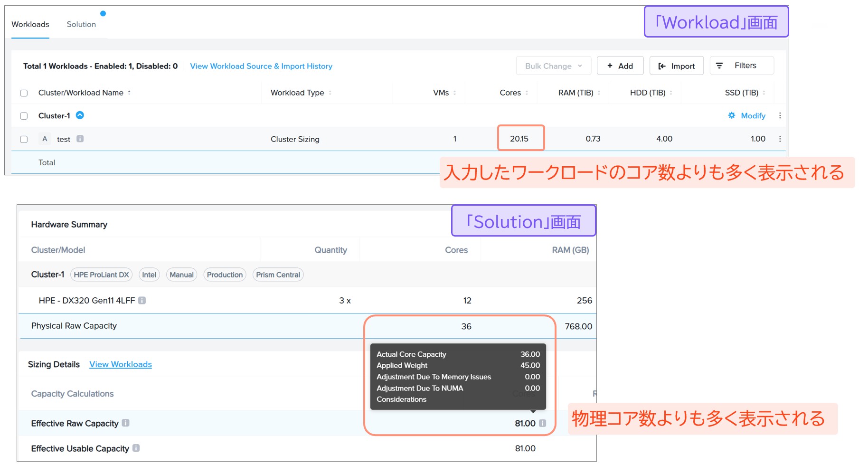
Task: Open the Cluster-1 kebab menu
Action: tap(780, 115)
